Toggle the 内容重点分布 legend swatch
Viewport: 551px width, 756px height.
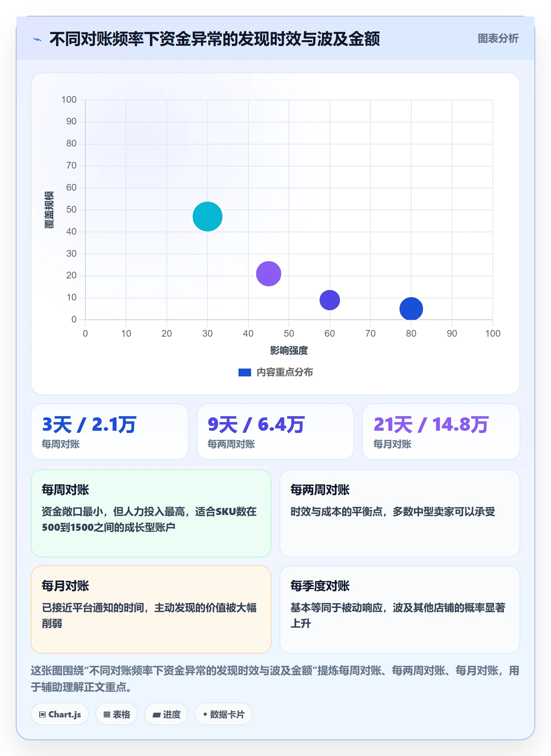click(x=245, y=372)
